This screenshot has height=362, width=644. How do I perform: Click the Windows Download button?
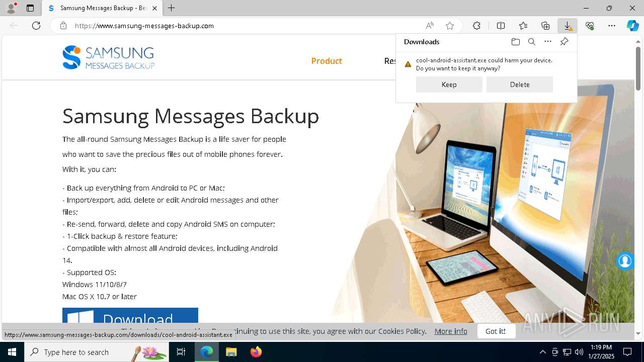[x=130, y=316]
